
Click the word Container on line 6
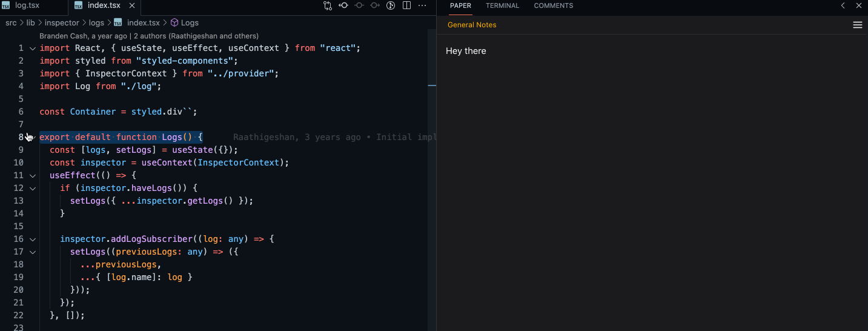[93, 112]
